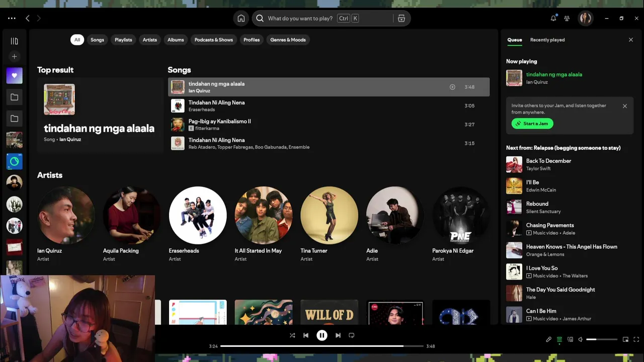Select the Profiles filter chip

[x=252, y=40]
